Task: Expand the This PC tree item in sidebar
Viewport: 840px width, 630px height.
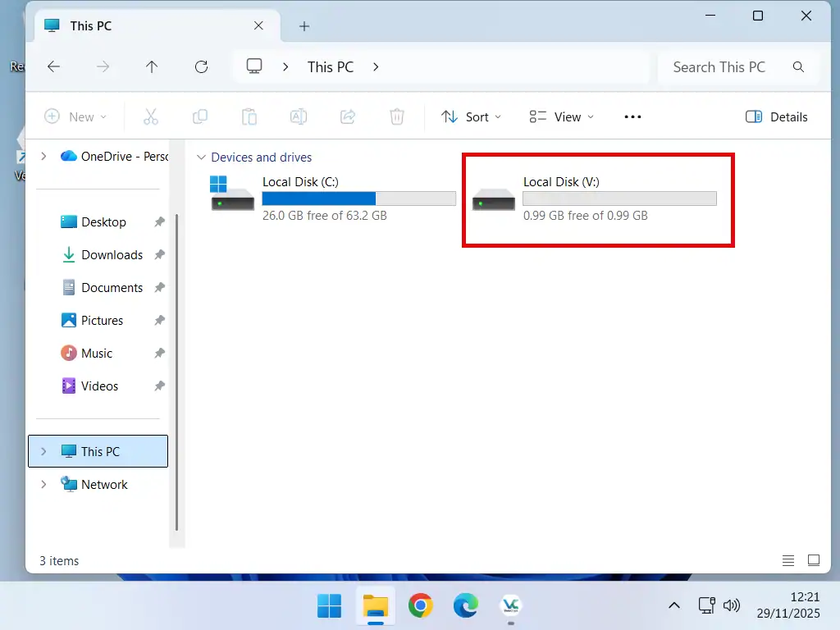Action: 43,450
